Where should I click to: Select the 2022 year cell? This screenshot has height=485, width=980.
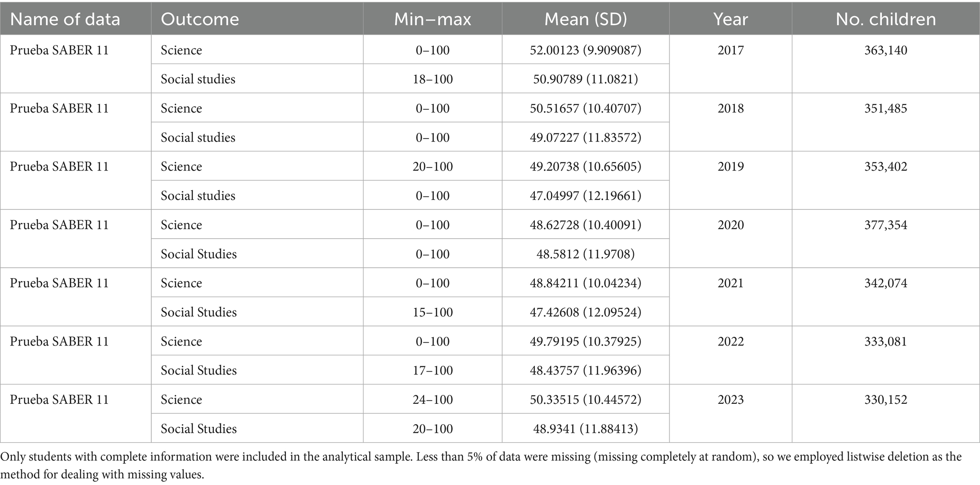pos(730,342)
